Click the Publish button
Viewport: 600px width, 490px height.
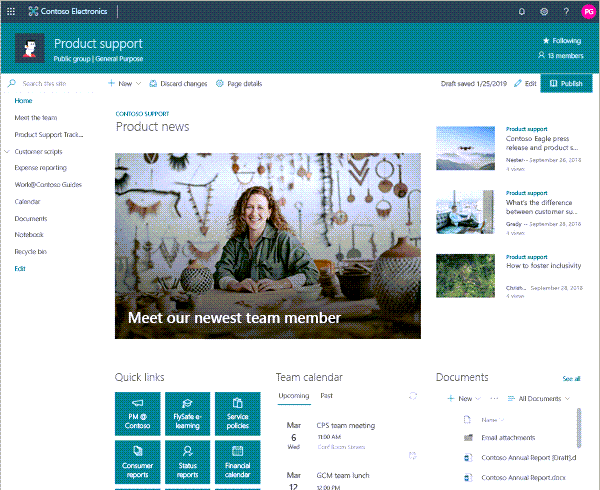click(x=565, y=84)
